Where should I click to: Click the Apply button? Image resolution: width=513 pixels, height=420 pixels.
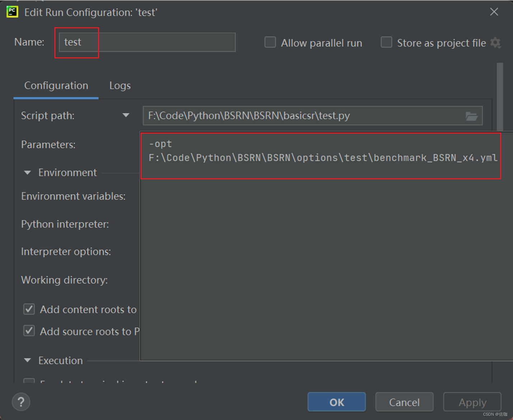click(472, 402)
